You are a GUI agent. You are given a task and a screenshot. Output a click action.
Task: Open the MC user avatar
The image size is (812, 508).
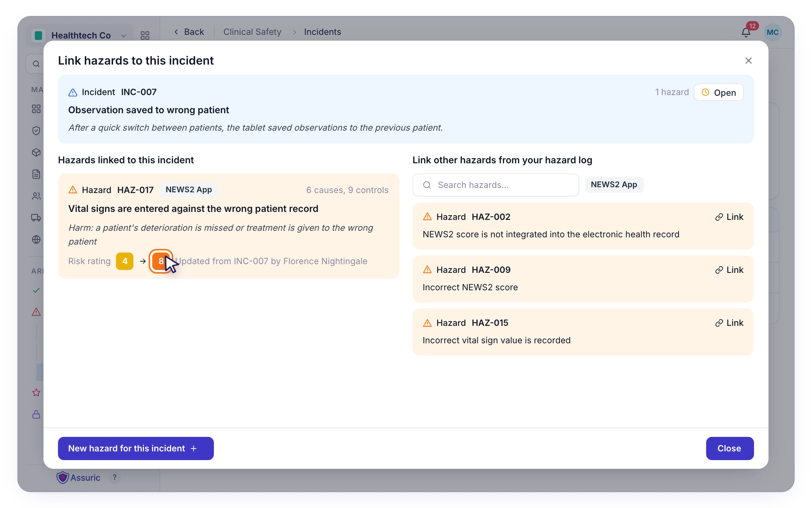pyautogui.click(x=772, y=32)
